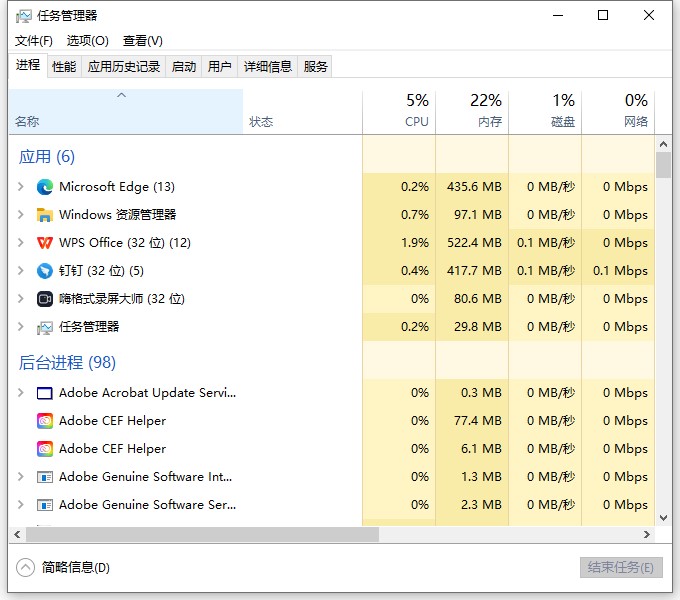Click the vertical scrollbar thumb
Viewport: 680px width, 600px height.
(x=663, y=165)
